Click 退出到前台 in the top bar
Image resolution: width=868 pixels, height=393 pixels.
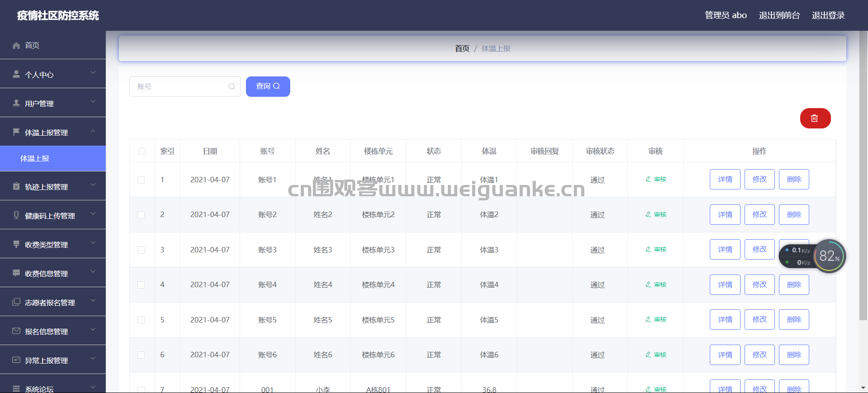(x=779, y=15)
